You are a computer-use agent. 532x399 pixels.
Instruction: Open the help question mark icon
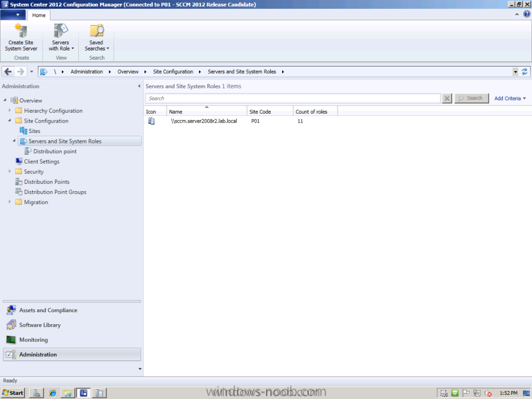click(x=527, y=14)
